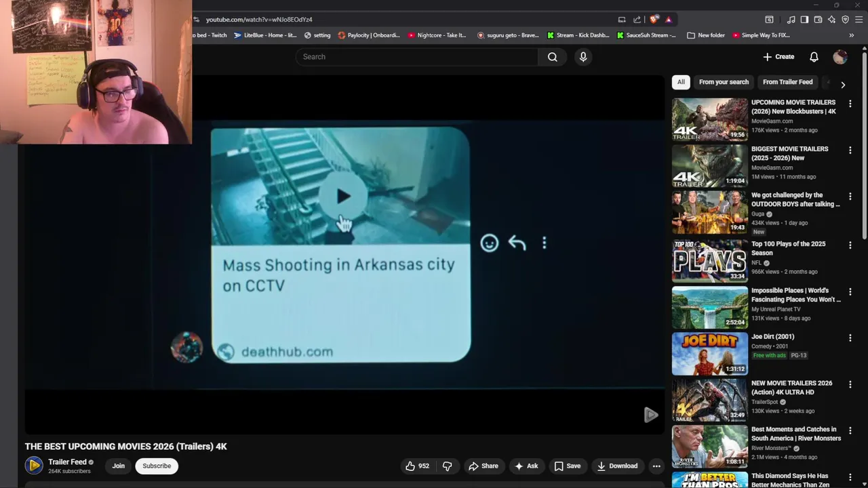
Task: Open YouTube notifications bell
Action: 814,57
